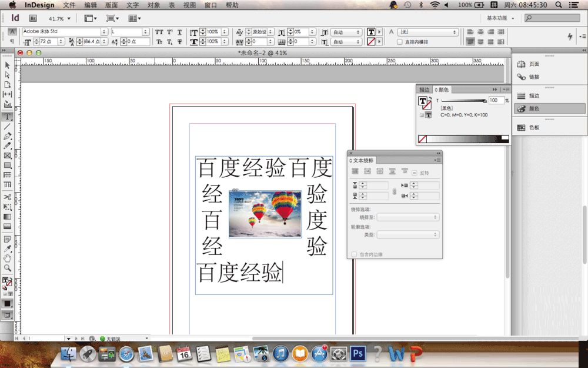The image size is (588, 368).
Task: Toggle the 反转 invert checkbox
Action: click(415, 173)
